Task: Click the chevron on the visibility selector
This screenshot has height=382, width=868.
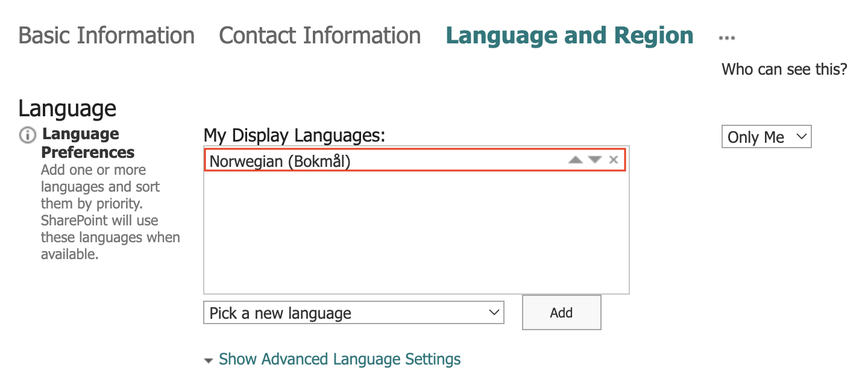Action: pos(802,137)
